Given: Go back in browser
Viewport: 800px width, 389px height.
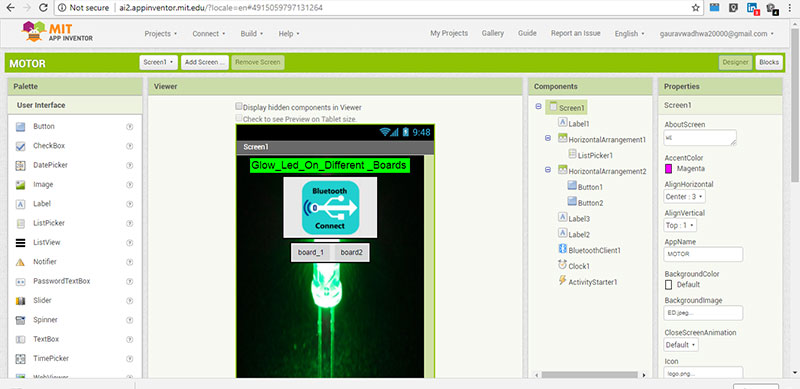Looking at the screenshot, I should [x=11, y=8].
